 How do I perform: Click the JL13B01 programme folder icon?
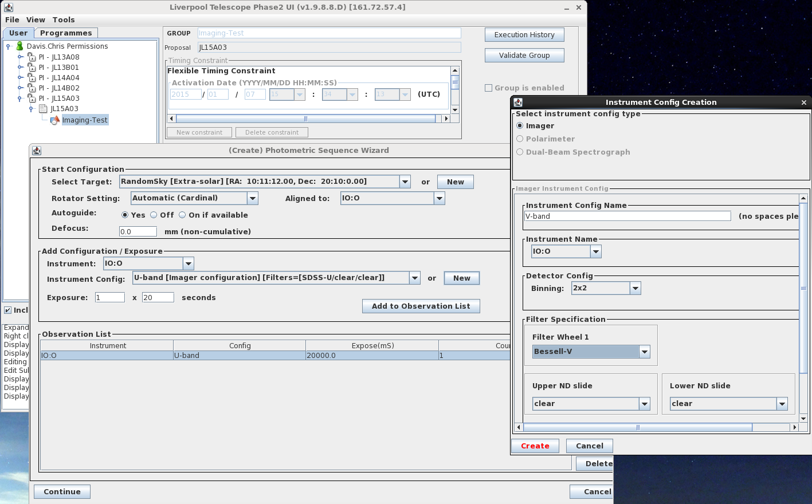tap(32, 67)
